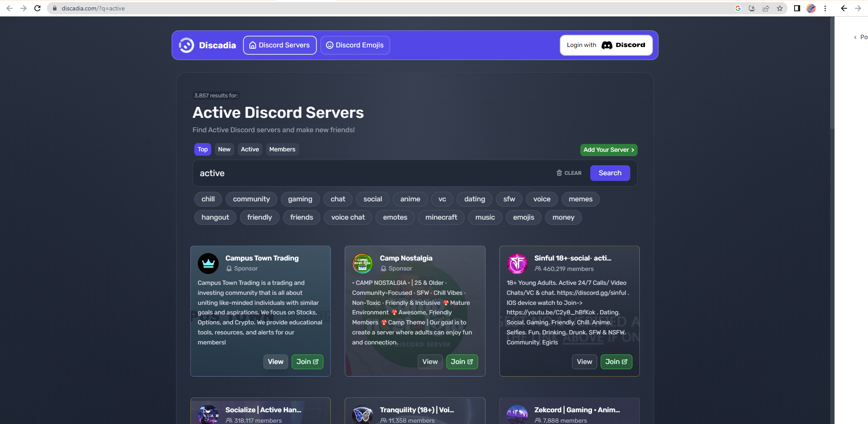868x424 pixels.
Task: Open the Discord Servers nav item
Action: coord(280,45)
